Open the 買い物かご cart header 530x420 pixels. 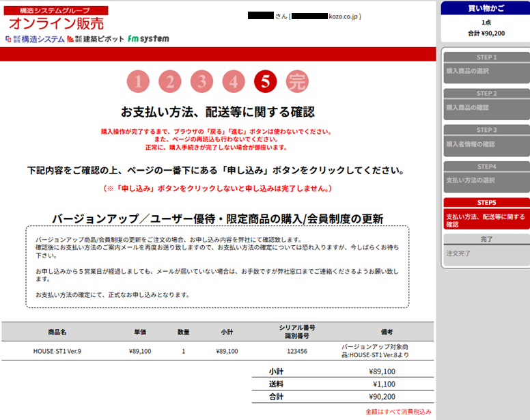(486, 8)
